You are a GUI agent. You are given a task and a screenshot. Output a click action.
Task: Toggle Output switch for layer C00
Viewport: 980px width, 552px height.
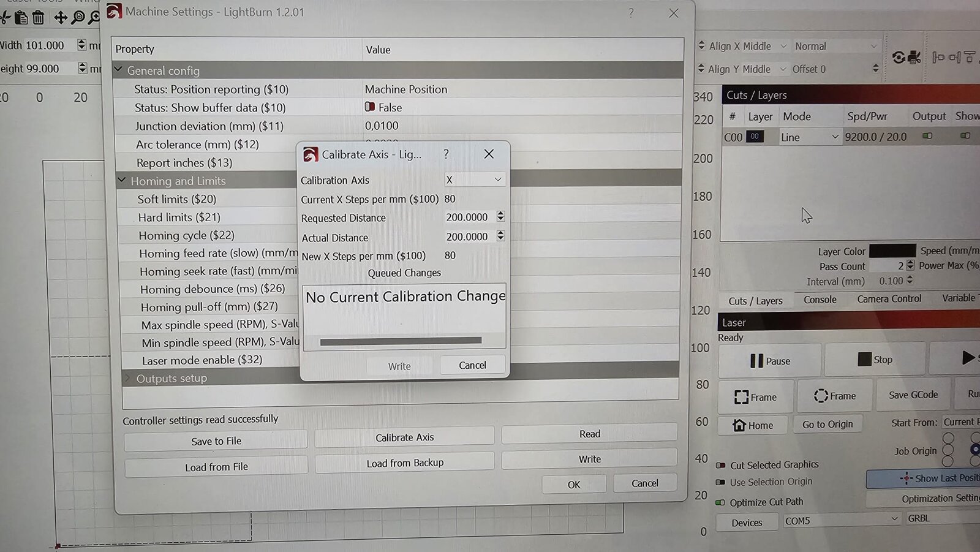tap(927, 136)
